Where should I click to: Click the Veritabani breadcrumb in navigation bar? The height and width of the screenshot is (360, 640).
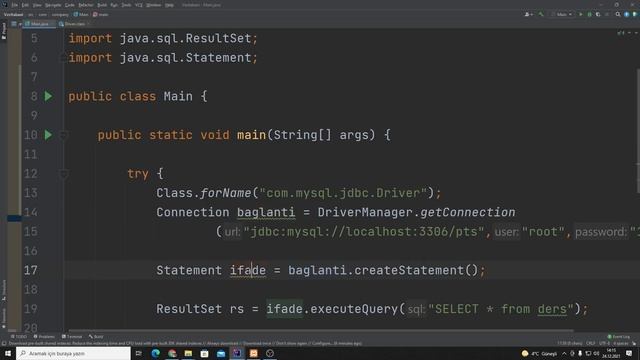[13, 14]
